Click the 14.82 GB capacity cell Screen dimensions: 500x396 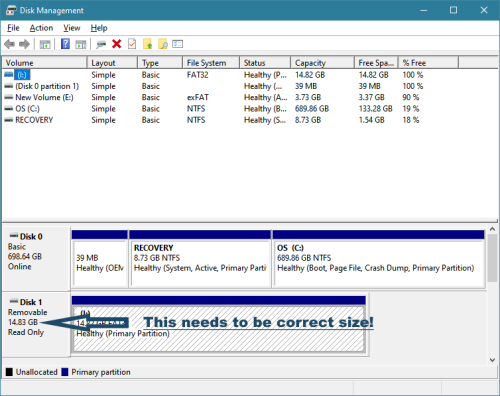coord(310,75)
